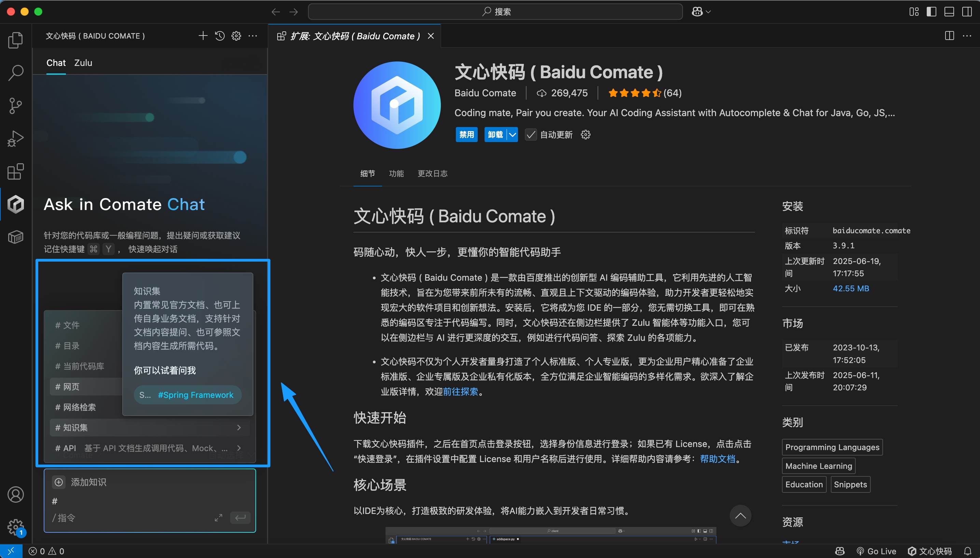This screenshot has height=558, width=980.
Task: Toggle primary side bar visibility
Action: (x=932, y=12)
